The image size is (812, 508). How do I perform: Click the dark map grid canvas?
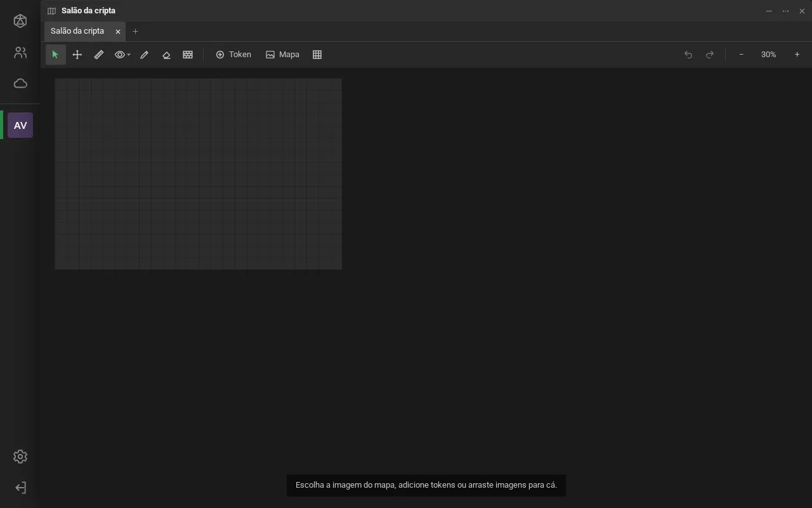tap(198, 174)
